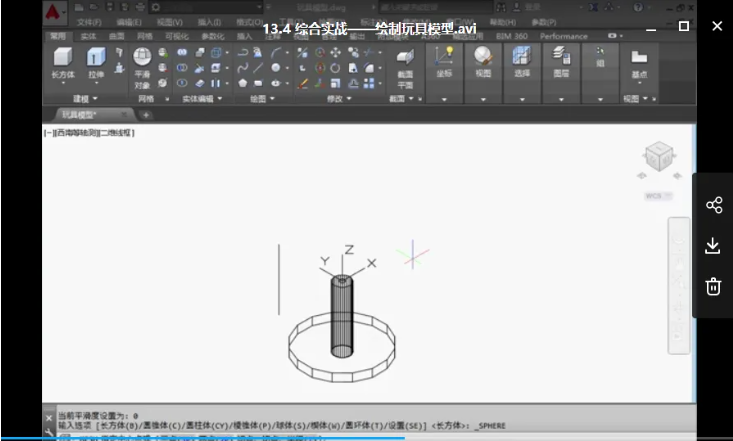Expand the arrow under the 选择 panel
The width and height of the screenshot is (733, 441).
(522, 99)
